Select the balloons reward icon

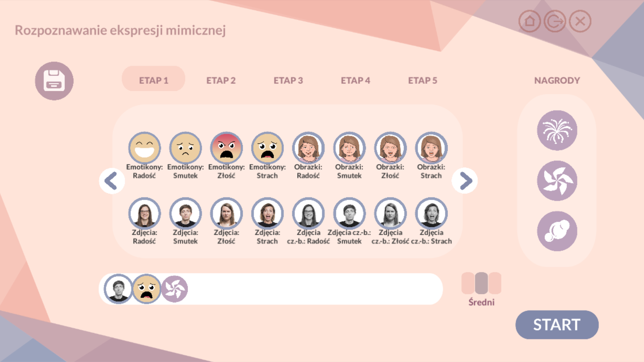pos(557,231)
